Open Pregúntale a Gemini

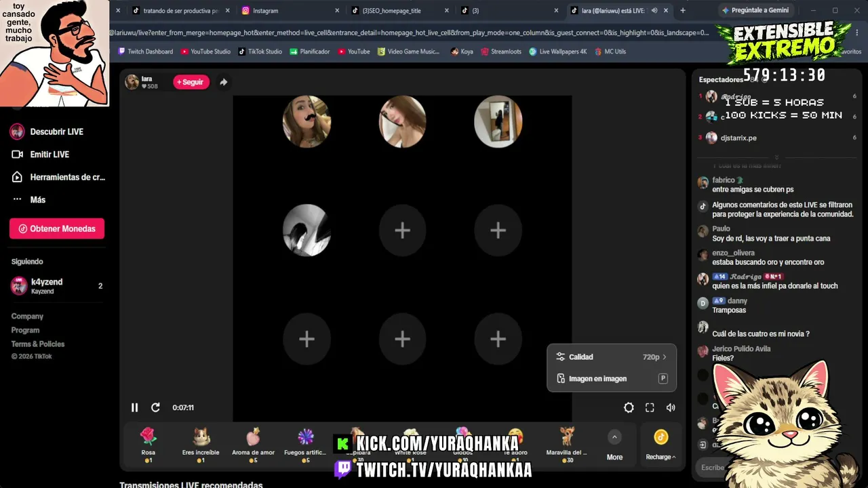point(755,11)
